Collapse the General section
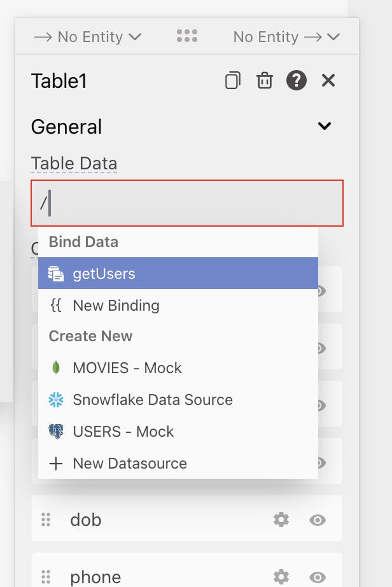Image resolution: width=392 pixels, height=587 pixels. pos(325,126)
